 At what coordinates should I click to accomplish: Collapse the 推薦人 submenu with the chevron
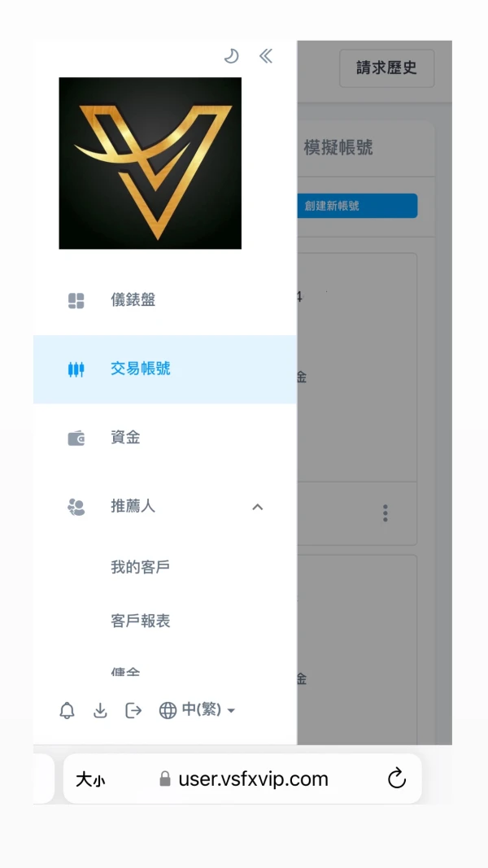[257, 507]
